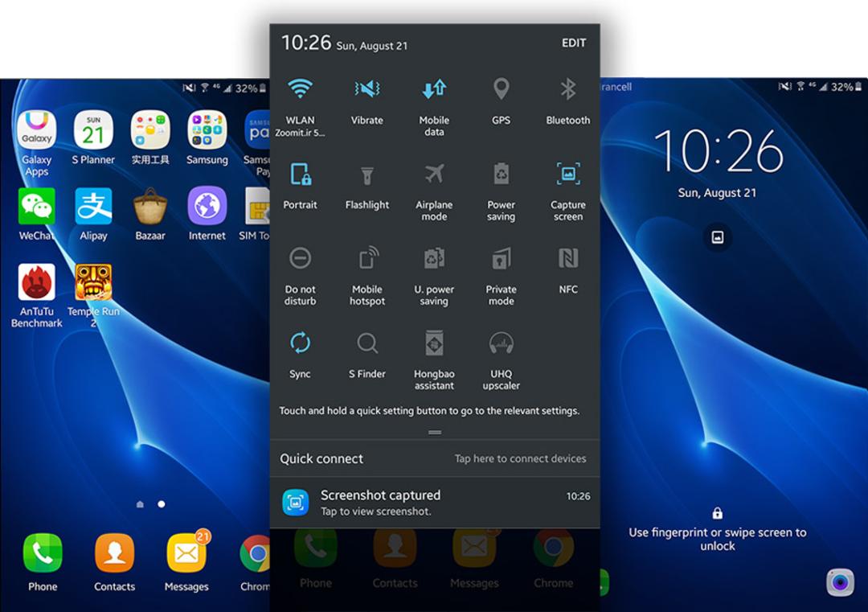The image size is (868, 612).
Task: Toggle Mobile data off
Action: pos(434,106)
